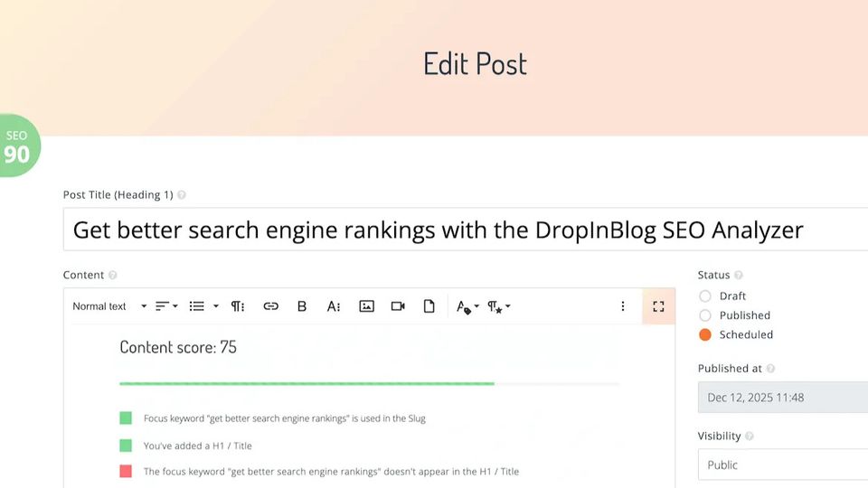Insert a file with the document icon
The width and height of the screenshot is (868, 488).
(x=429, y=306)
